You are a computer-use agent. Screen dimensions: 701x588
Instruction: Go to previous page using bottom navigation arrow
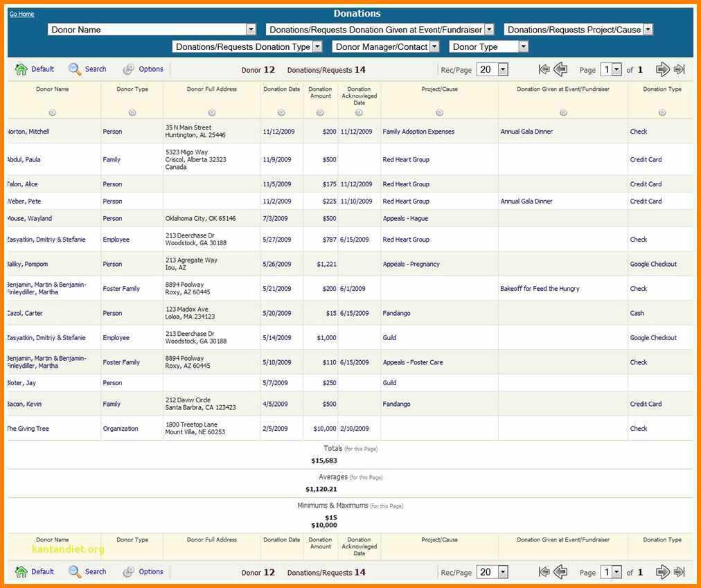coord(560,572)
